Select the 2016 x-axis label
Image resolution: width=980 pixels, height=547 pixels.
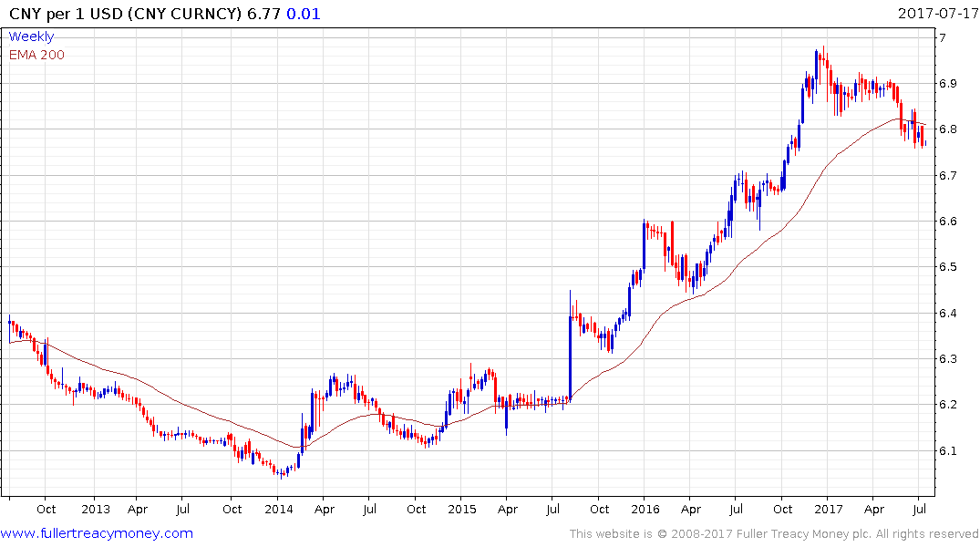(x=645, y=509)
